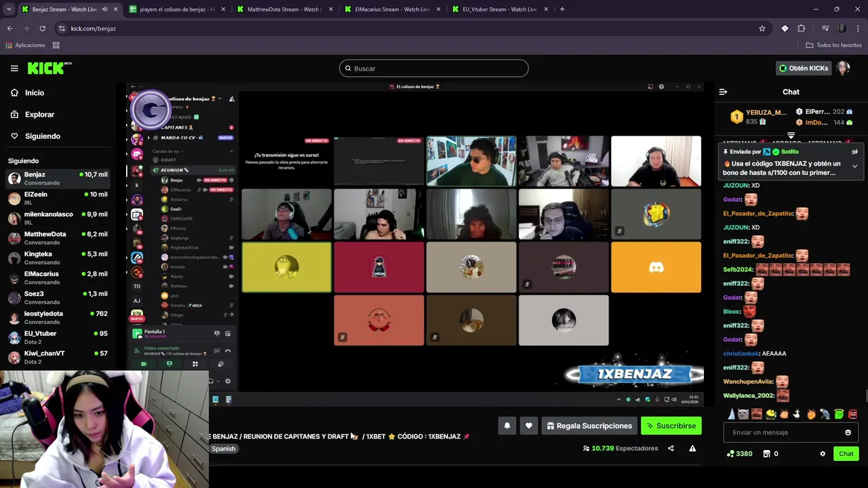Open Benjaz channel in followed list
The image size is (868, 488).
click(x=58, y=178)
